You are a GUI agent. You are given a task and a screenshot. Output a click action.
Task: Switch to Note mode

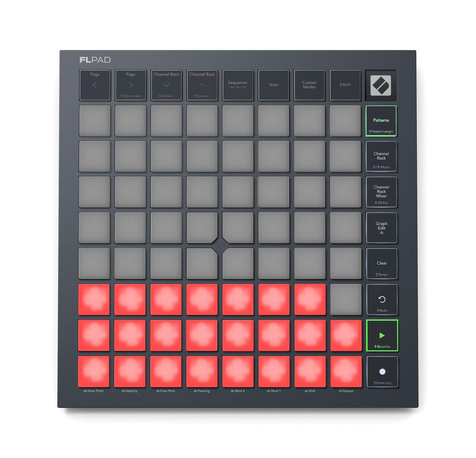274,85
